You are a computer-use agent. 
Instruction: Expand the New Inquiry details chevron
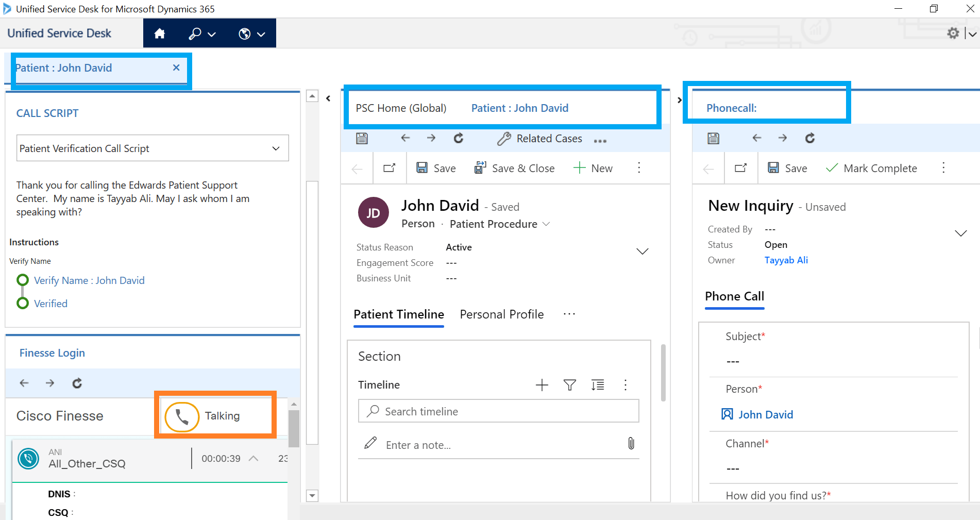(960, 233)
